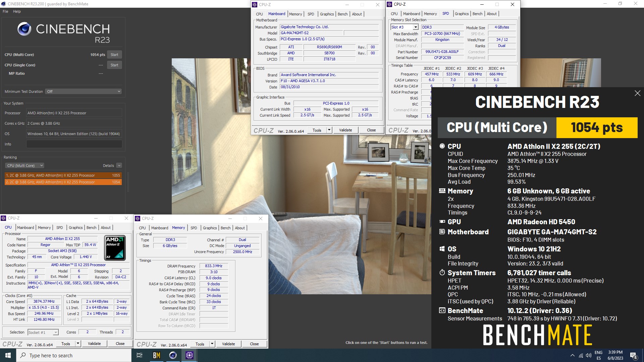Click title icon of CPU-Z Mainboard window
644x362 pixels.
click(255, 4)
